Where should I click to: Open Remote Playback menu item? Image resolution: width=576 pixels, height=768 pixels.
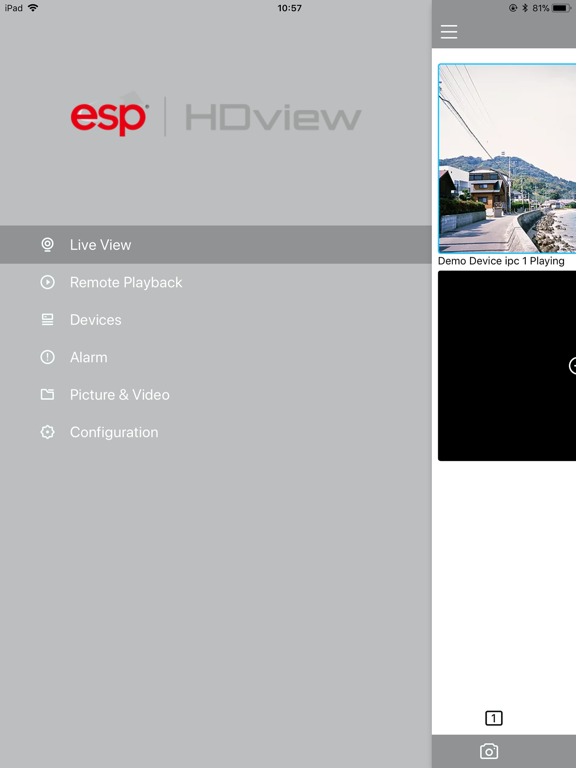coord(216,282)
